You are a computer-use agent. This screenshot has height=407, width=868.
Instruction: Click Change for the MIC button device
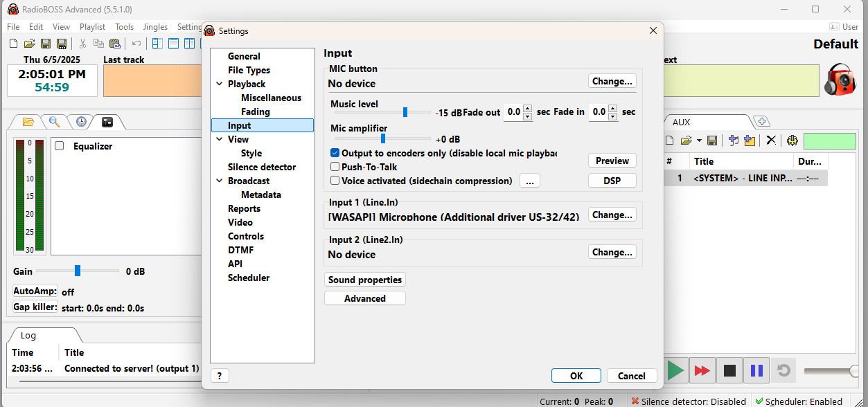tap(612, 81)
